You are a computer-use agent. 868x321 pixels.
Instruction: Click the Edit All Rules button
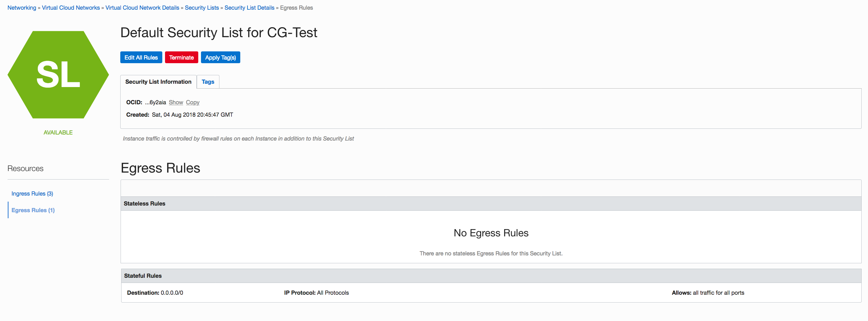pyautogui.click(x=141, y=58)
